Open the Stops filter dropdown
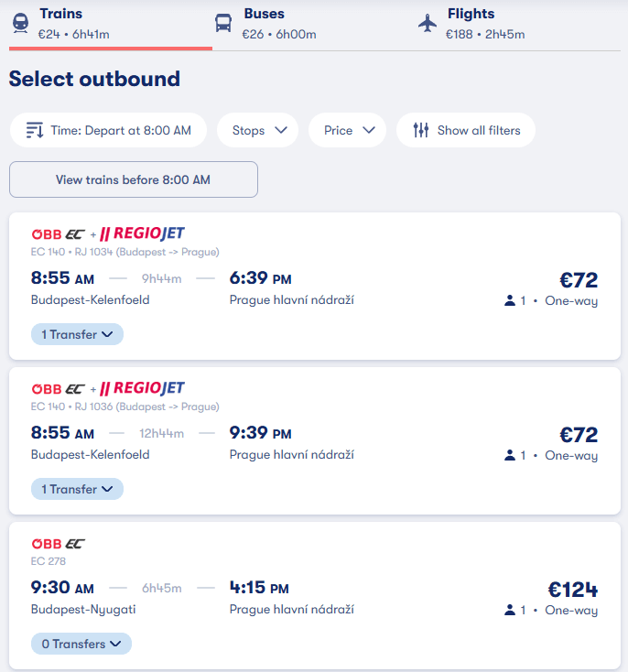 tap(257, 130)
